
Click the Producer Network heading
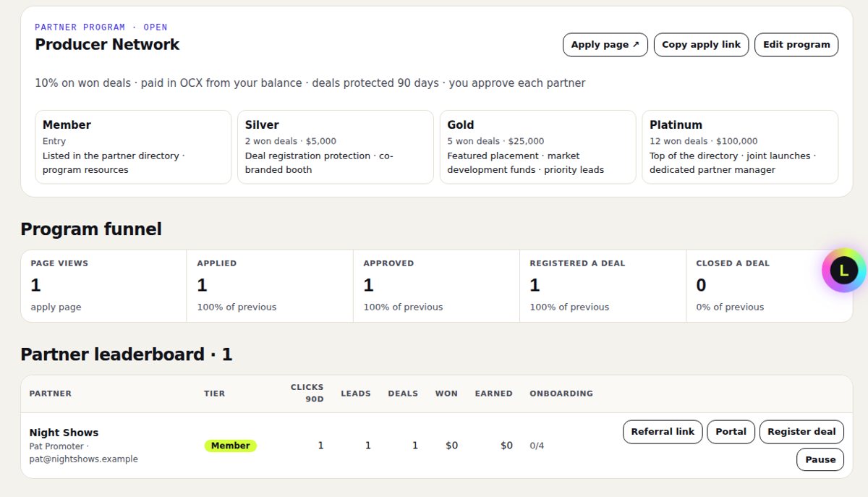107,45
